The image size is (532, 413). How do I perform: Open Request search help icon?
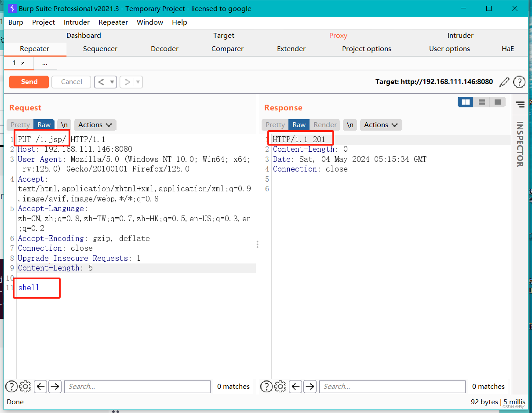click(x=11, y=387)
